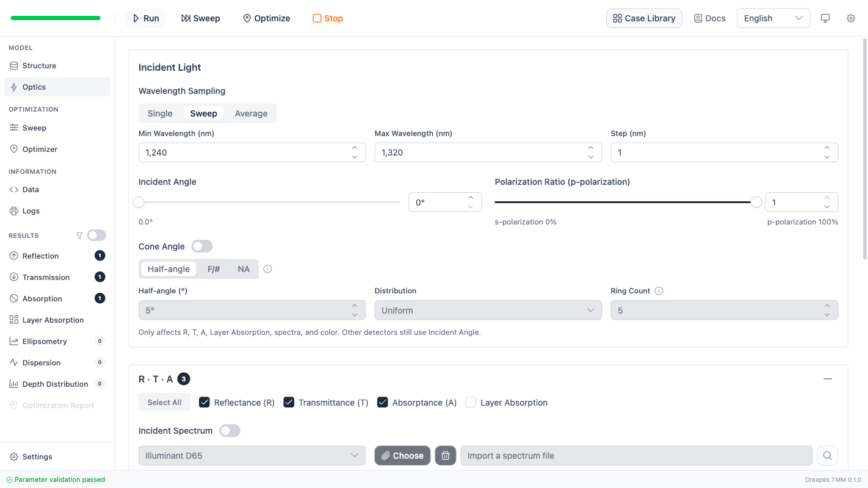This screenshot has width=868, height=488.
Task: Enable the Cone Angle switch
Action: coord(202,246)
